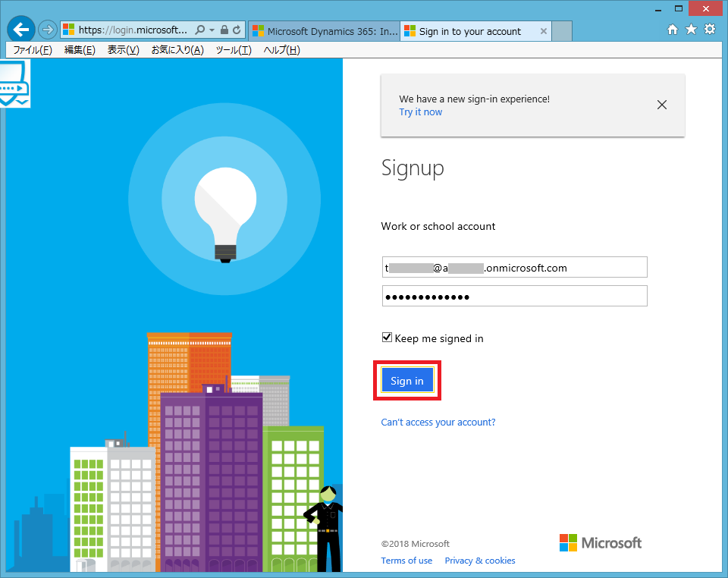Open the お気に入り(A) menu
The width and height of the screenshot is (728, 578).
pyautogui.click(x=177, y=50)
